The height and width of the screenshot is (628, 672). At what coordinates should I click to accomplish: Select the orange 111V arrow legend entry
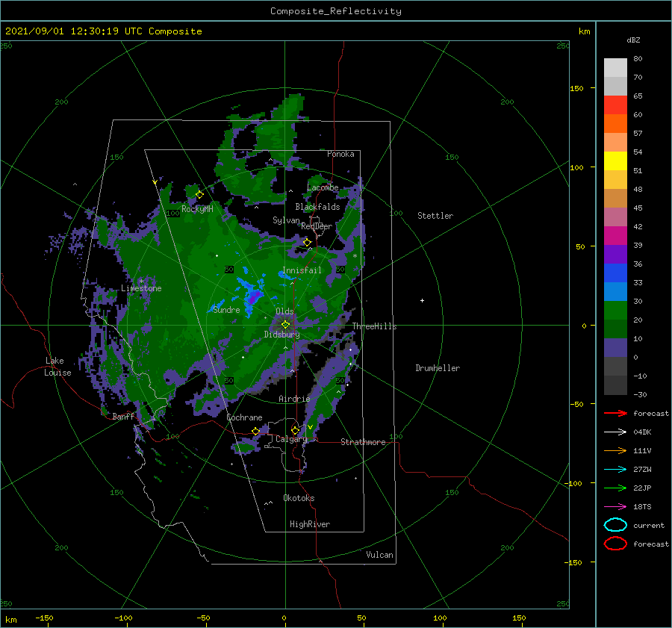pyautogui.click(x=615, y=450)
